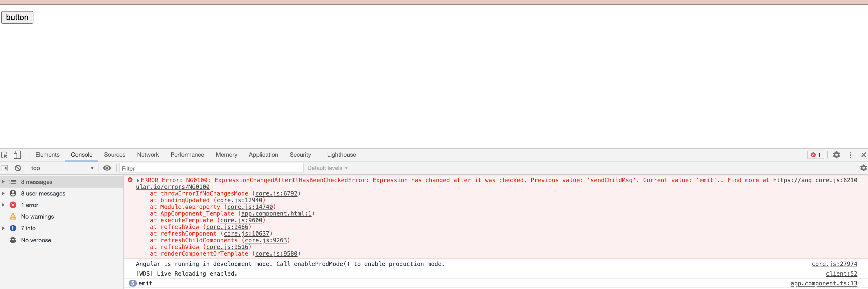Image resolution: width=868 pixels, height=289 pixels.
Task: Open console settings gear icon
Action: pos(863,168)
